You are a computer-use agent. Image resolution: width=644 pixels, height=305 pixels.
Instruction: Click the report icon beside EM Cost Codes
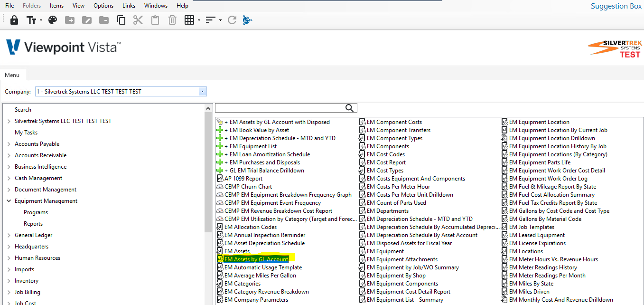pos(363,154)
